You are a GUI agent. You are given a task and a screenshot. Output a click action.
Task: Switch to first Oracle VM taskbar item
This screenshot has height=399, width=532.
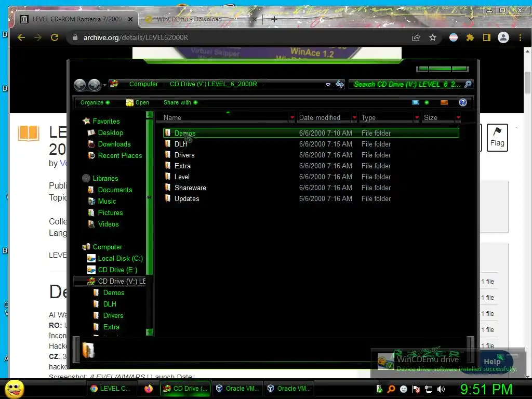[x=238, y=389]
